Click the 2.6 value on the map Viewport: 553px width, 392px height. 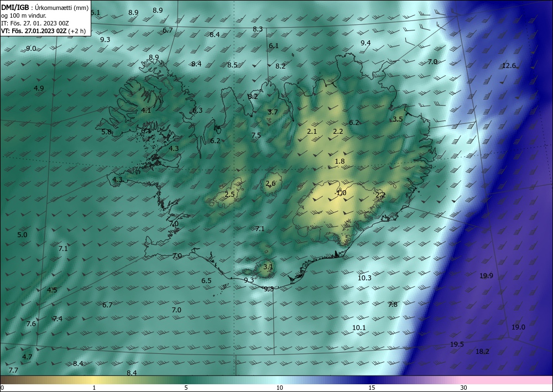point(271,184)
